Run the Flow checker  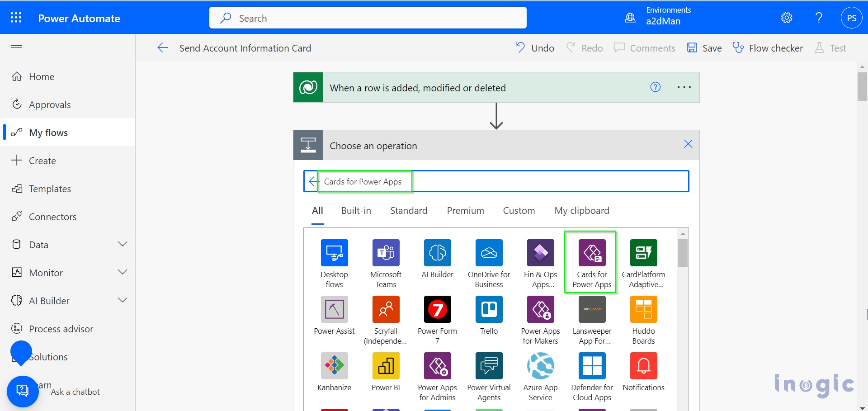point(768,48)
